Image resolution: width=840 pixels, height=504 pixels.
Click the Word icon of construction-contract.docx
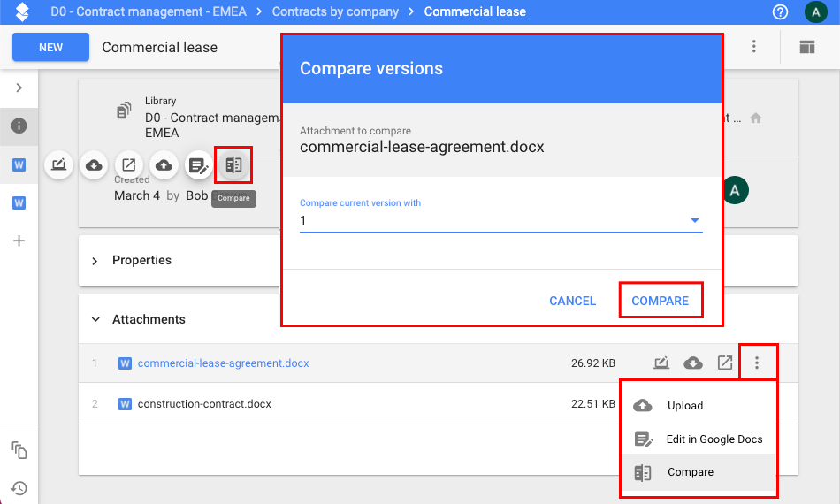point(125,404)
